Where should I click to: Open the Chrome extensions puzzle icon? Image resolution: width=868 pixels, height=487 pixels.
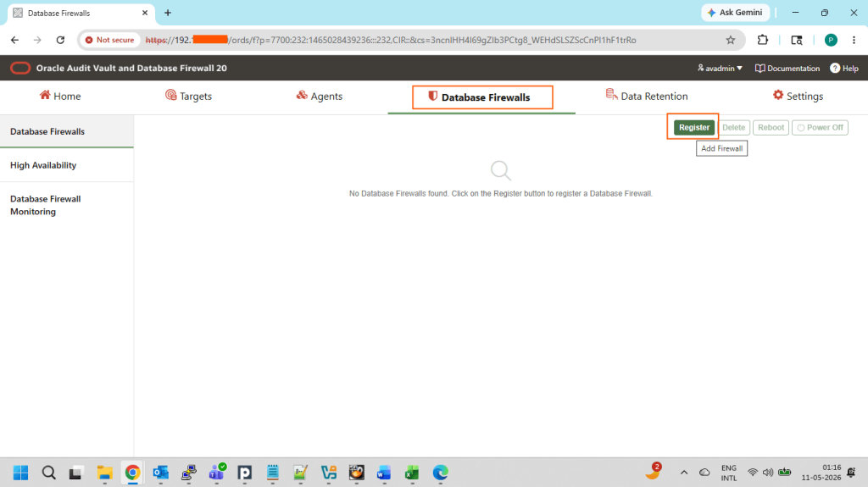click(763, 40)
